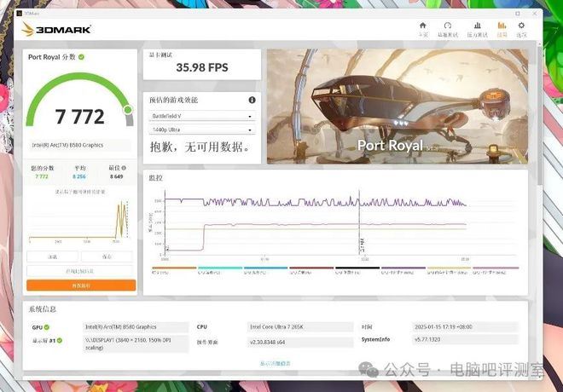563x392 pixels.
Task: Select the large '7 772' score number
Action: [79, 117]
